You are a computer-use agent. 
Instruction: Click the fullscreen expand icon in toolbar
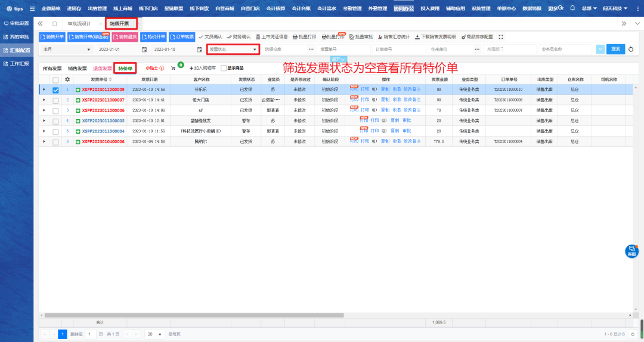tap(500, 36)
